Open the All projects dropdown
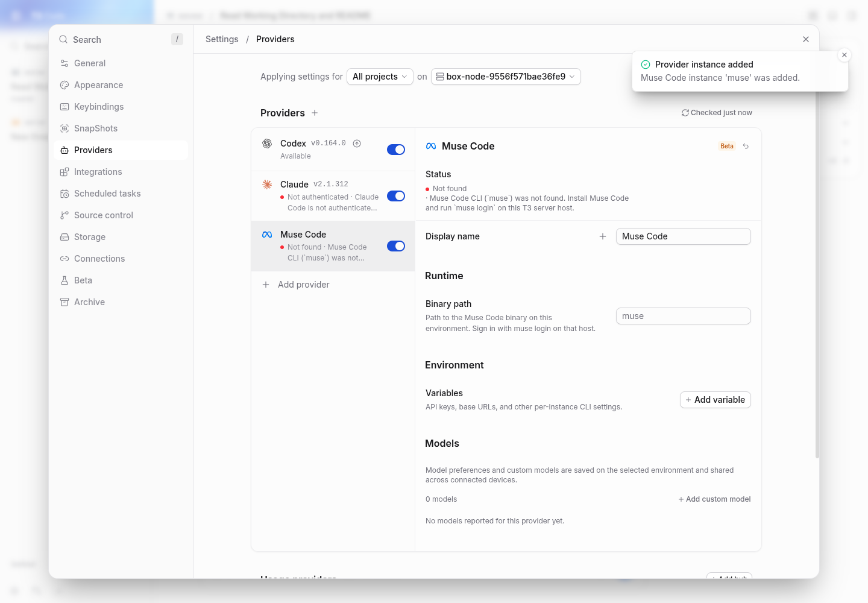Viewport: 868px width, 603px height. pyautogui.click(x=380, y=77)
